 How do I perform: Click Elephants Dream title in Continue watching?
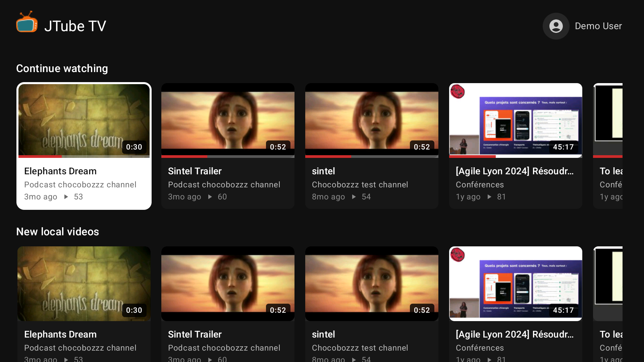60,171
